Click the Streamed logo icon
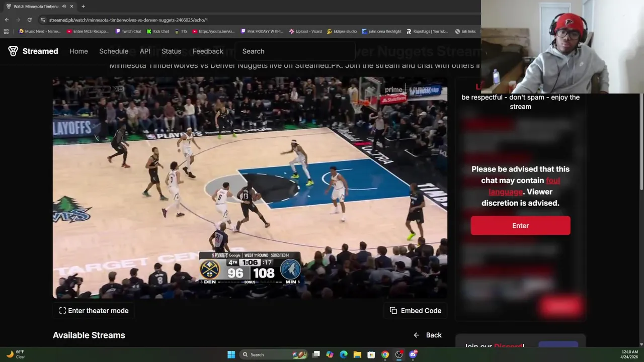 [x=13, y=51]
